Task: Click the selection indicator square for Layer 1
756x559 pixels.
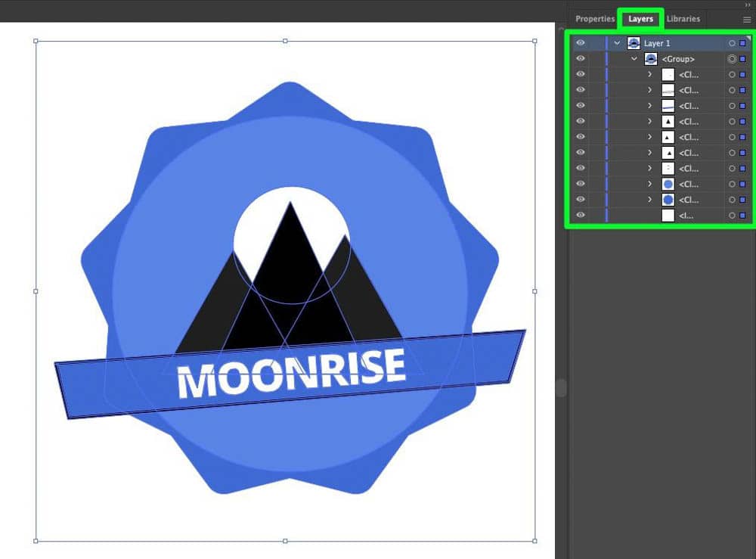Action: coord(742,44)
